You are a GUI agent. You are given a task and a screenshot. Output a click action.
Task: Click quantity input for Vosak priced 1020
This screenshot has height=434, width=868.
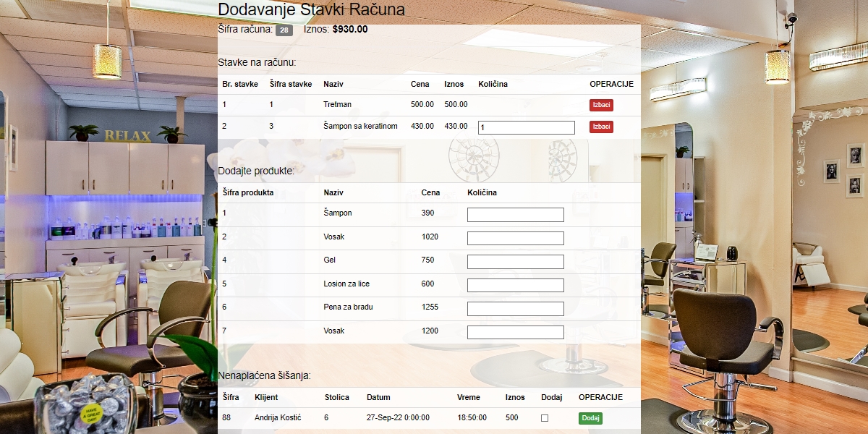515,238
